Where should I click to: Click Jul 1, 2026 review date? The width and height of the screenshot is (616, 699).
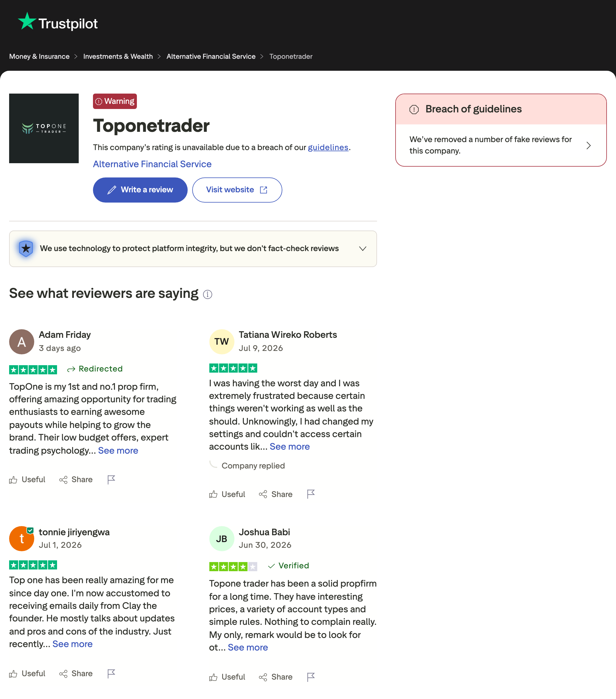click(60, 545)
